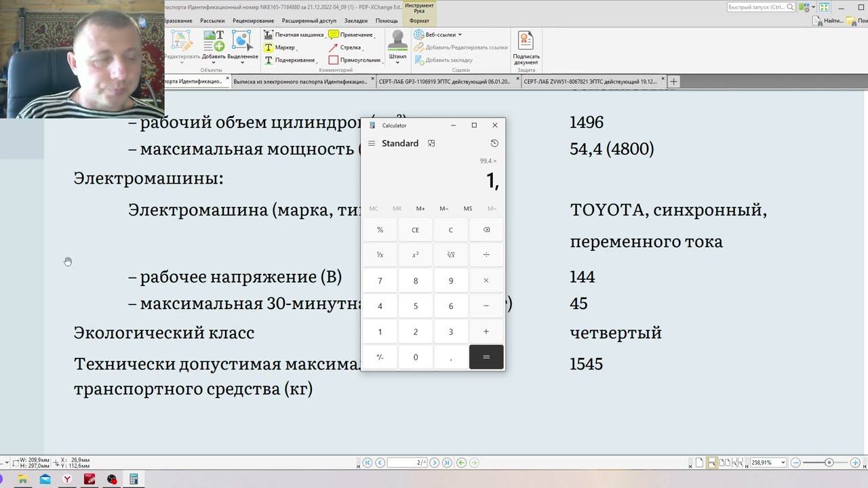The image size is (868, 488).
Task: Toggle Calculator keep-on-top mode
Action: coord(431,144)
